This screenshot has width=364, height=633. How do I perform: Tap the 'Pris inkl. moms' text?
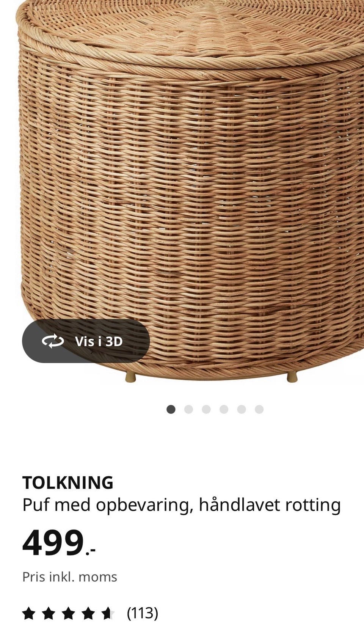[70, 577]
